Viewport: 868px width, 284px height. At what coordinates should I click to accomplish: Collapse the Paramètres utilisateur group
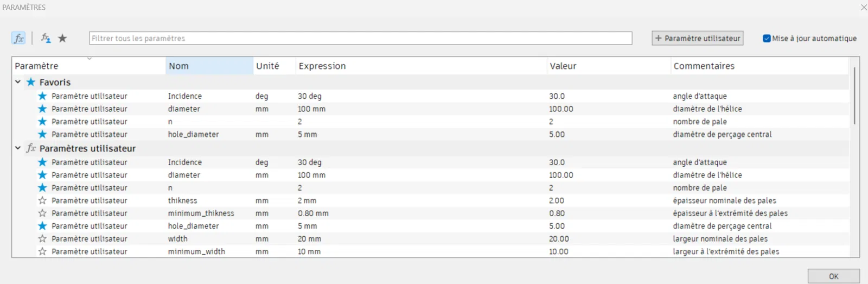(18, 148)
